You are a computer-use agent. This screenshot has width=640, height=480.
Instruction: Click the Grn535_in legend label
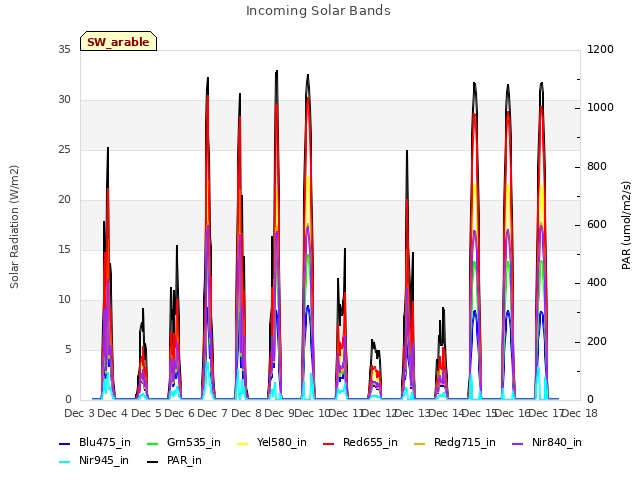click(x=193, y=442)
